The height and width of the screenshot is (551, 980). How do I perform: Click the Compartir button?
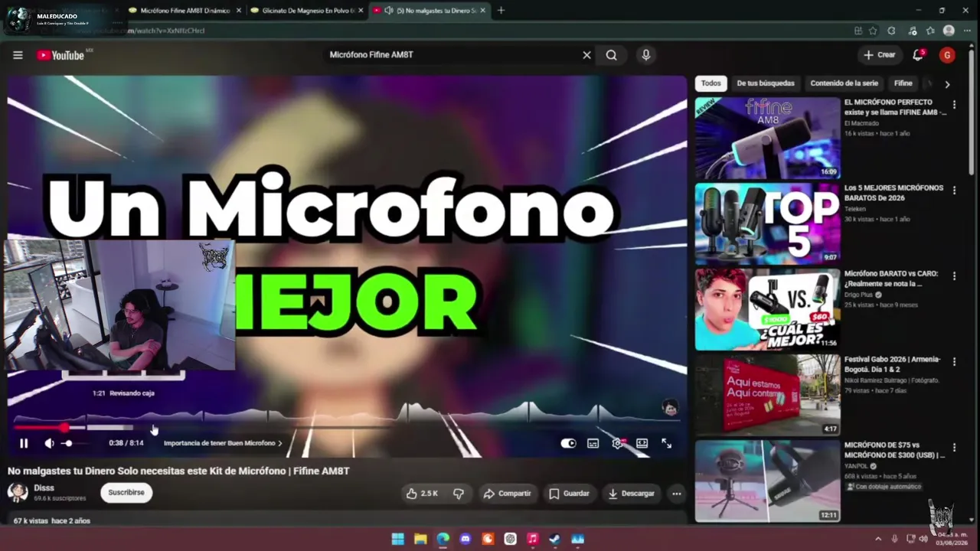pos(507,494)
